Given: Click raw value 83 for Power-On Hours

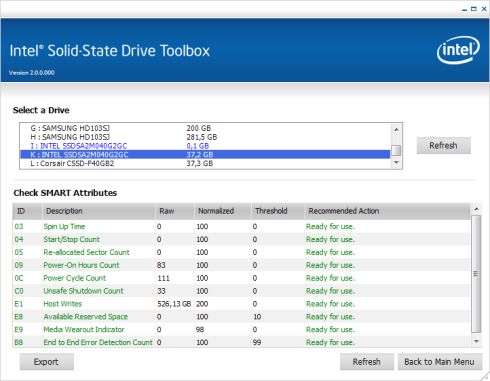Looking at the screenshot, I should tap(161, 265).
